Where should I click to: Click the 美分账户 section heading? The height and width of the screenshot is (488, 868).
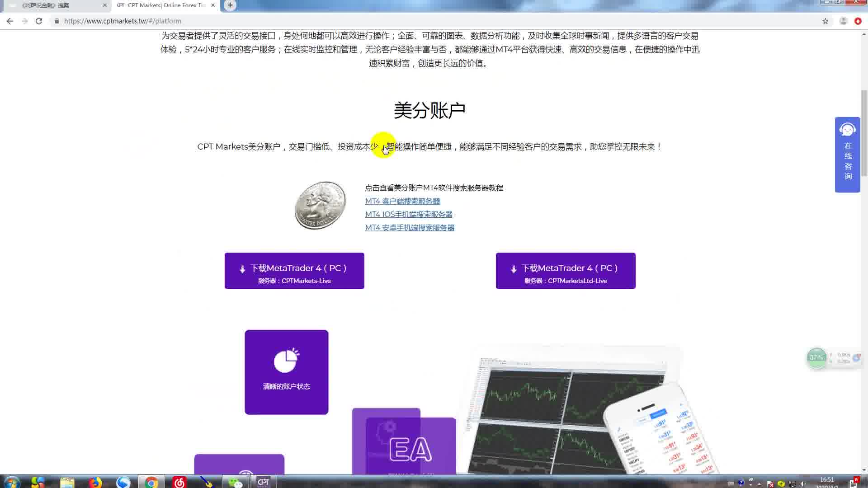tap(429, 111)
